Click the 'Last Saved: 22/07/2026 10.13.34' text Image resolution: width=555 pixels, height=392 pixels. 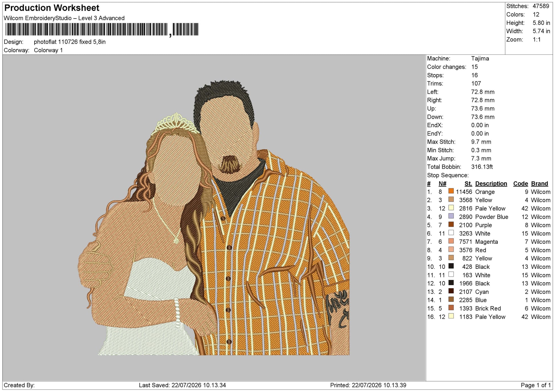[183, 385]
